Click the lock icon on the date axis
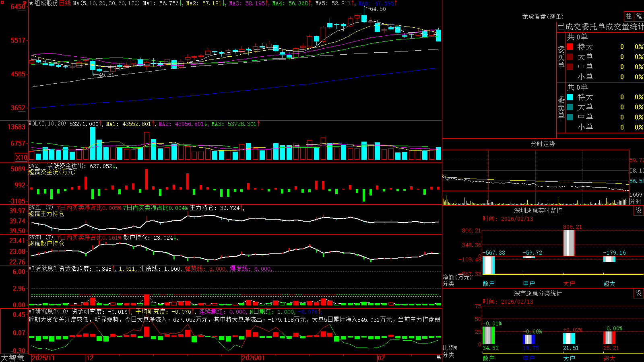 tap(438, 357)
